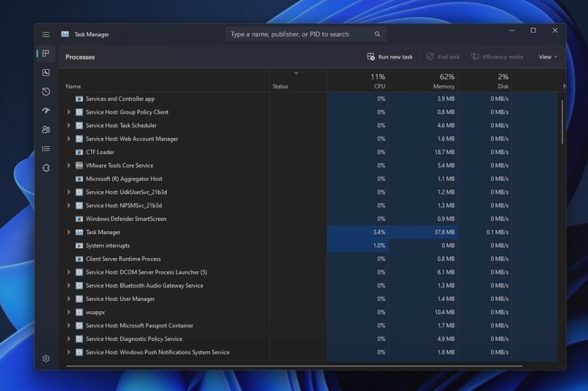Open the View dropdown menu
This screenshot has height=391, width=588.
point(547,56)
